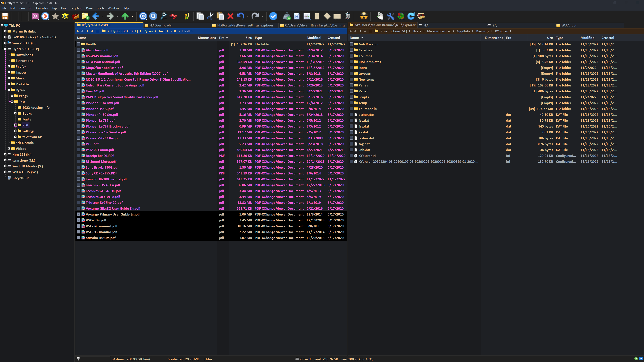Click the grid views toolbar icon

click(307, 16)
